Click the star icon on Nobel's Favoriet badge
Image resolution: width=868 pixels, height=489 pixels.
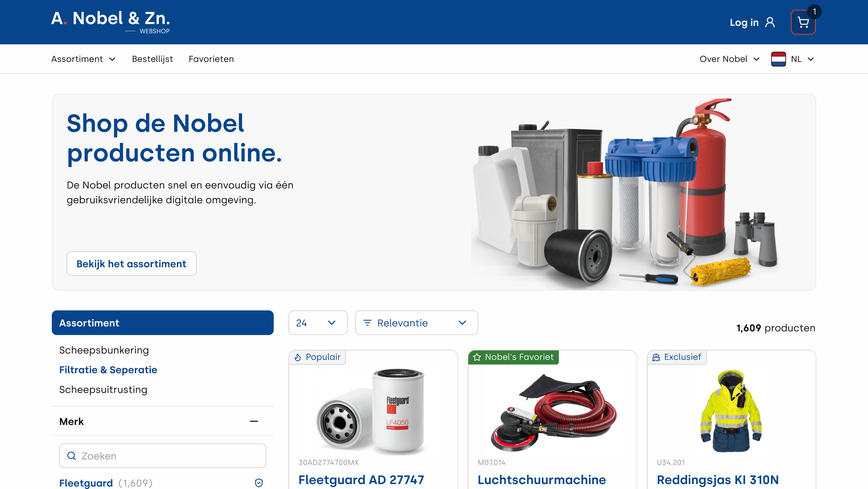point(477,357)
